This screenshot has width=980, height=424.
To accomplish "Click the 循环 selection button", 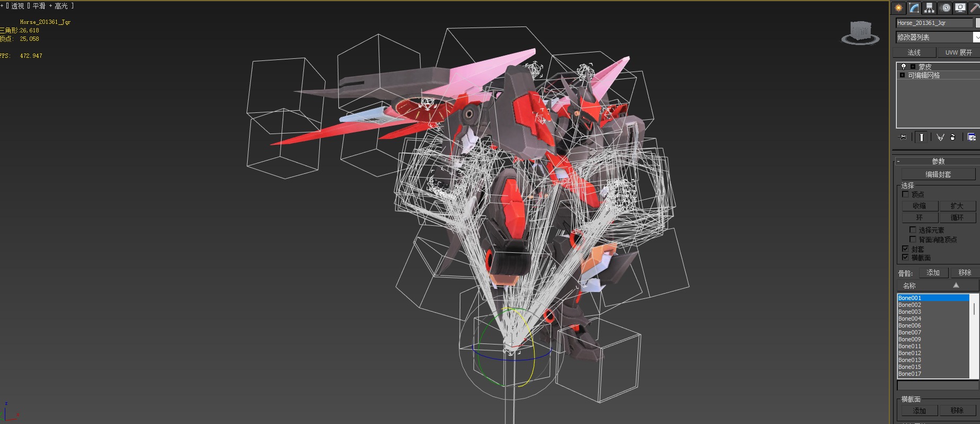I will (x=957, y=217).
